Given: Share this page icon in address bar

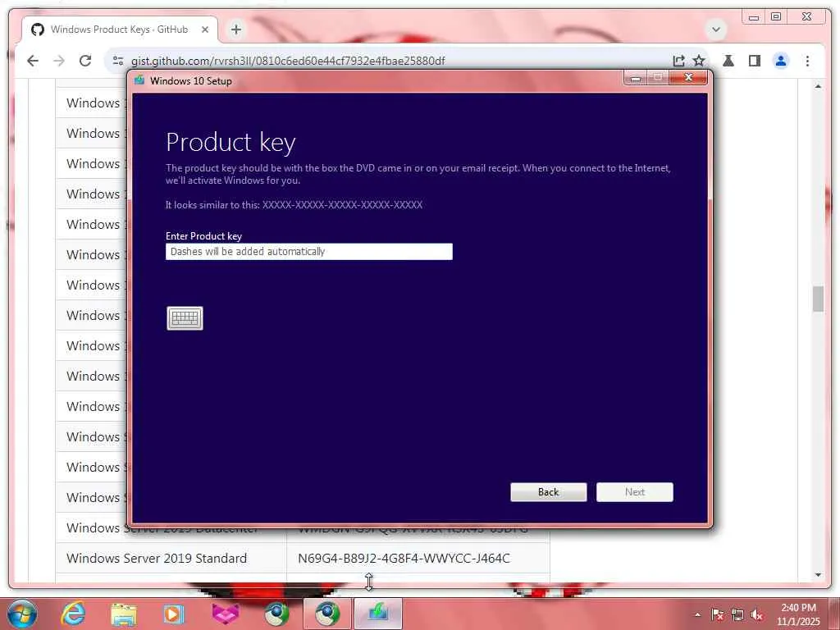Looking at the screenshot, I should 678,61.
